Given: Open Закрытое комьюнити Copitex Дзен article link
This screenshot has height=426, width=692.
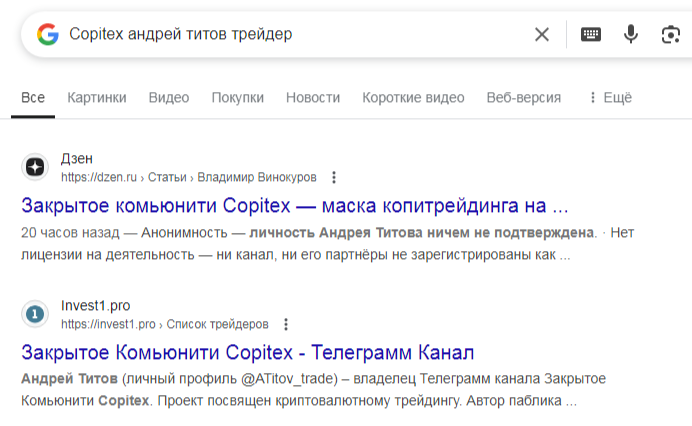Looking at the screenshot, I should click(x=294, y=206).
